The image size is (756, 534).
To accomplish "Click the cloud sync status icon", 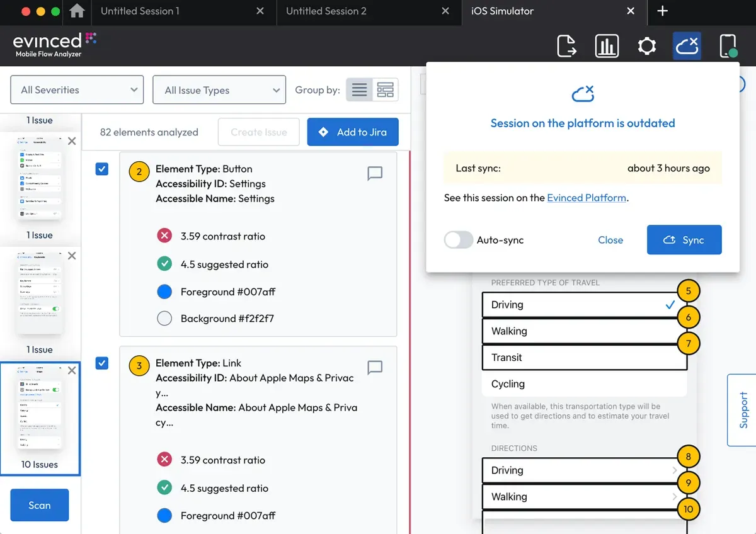I will (x=687, y=46).
